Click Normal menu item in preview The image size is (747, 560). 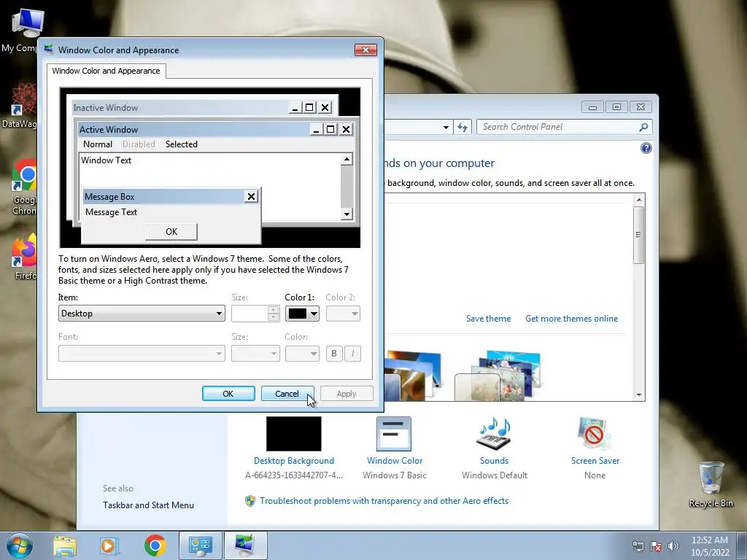point(98,144)
